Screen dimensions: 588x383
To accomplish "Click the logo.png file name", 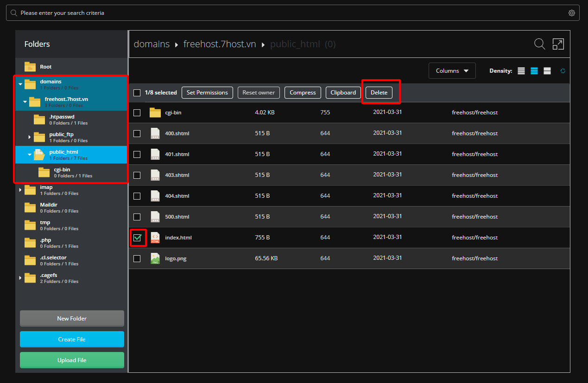I will coord(176,258).
